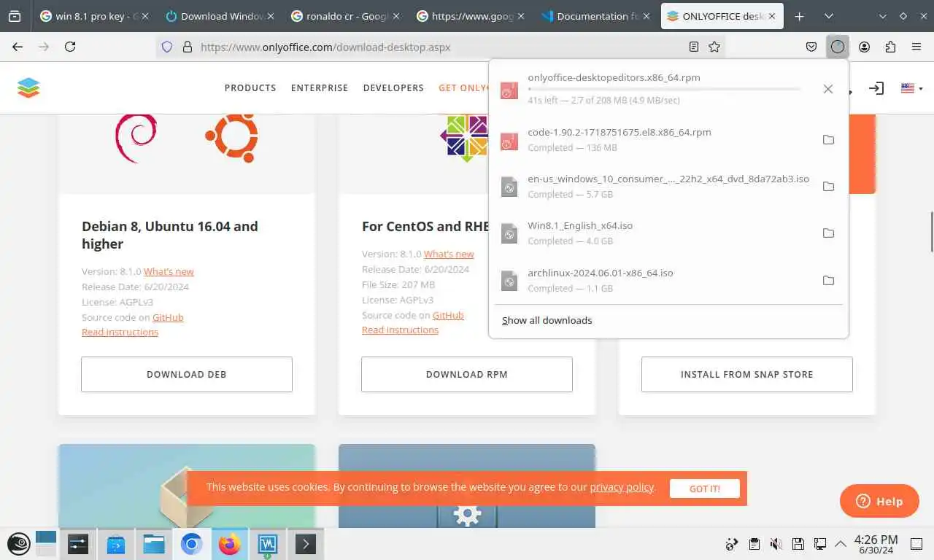Image resolution: width=934 pixels, height=560 pixels.
Task: Show Windows 10 consumer ISO in folder
Action: pos(828,187)
